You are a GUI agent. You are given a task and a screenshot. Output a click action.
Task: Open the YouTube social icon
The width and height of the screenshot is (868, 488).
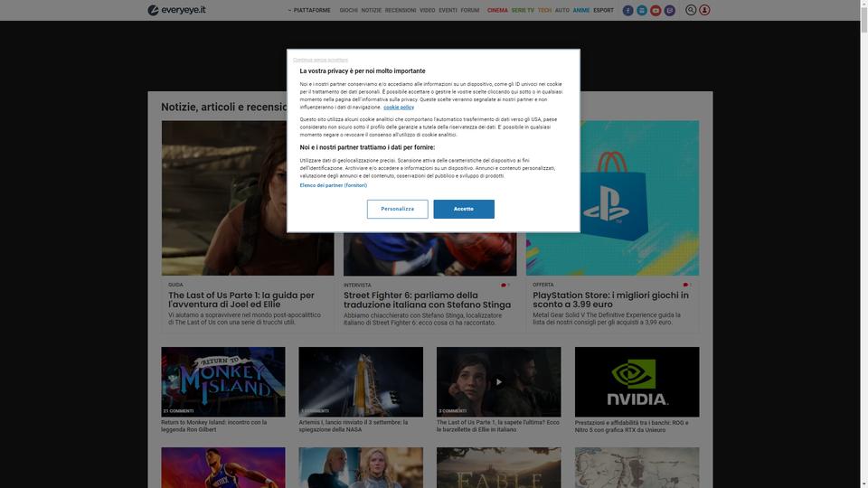[656, 11]
